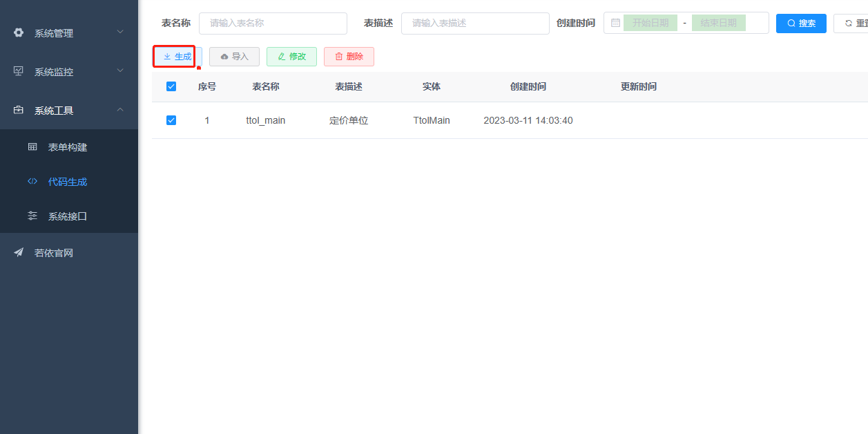Select the 系统接口 system API sidebar item
The image size is (868, 434).
click(x=69, y=216)
